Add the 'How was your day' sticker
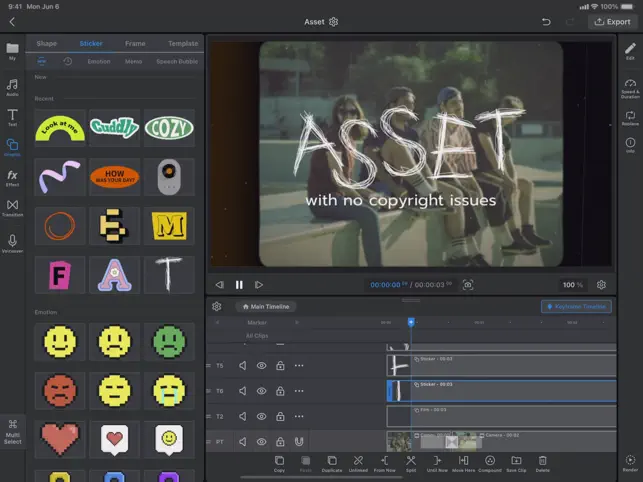 coord(114,177)
